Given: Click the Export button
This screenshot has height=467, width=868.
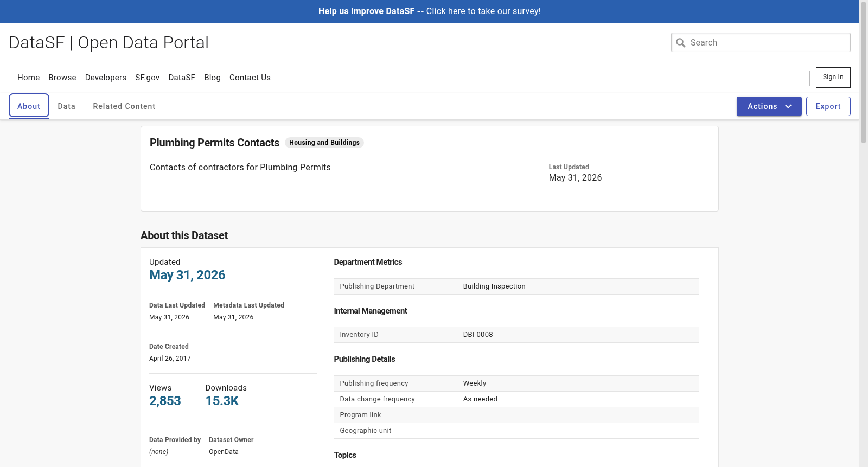Looking at the screenshot, I should [x=828, y=106].
